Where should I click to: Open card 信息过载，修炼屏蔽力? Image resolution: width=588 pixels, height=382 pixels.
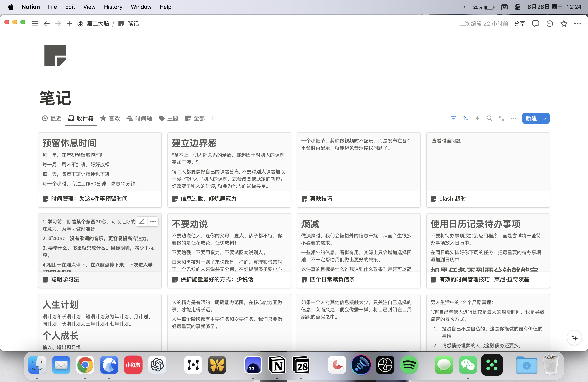[x=229, y=170]
